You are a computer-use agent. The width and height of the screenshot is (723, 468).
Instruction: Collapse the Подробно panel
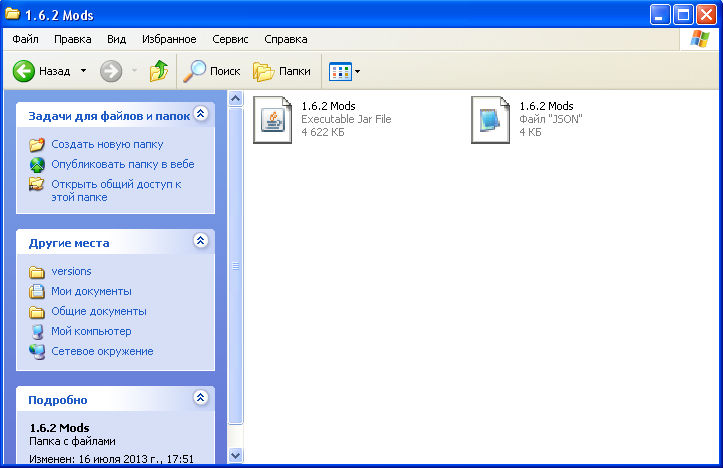(201, 397)
